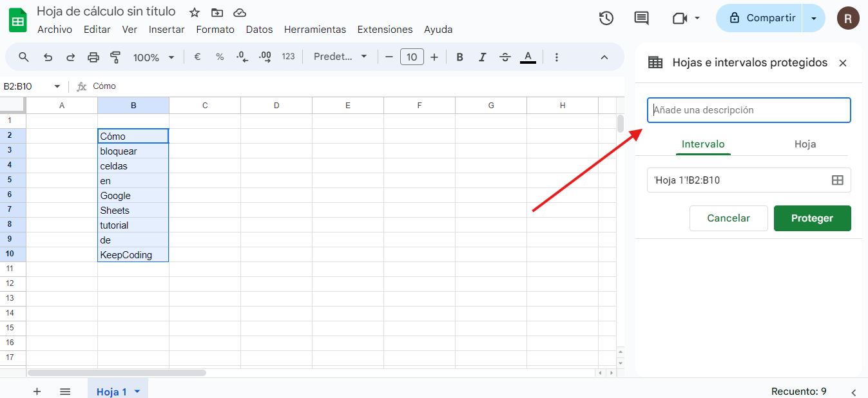Viewport: 868px width, 398px height.
Task: Open the Ver menu
Action: [130, 30]
